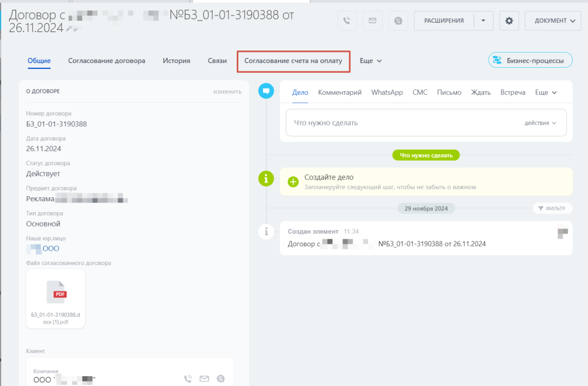Expand the Расширения dropdown arrow
The height and width of the screenshot is (386, 588).
(483, 21)
